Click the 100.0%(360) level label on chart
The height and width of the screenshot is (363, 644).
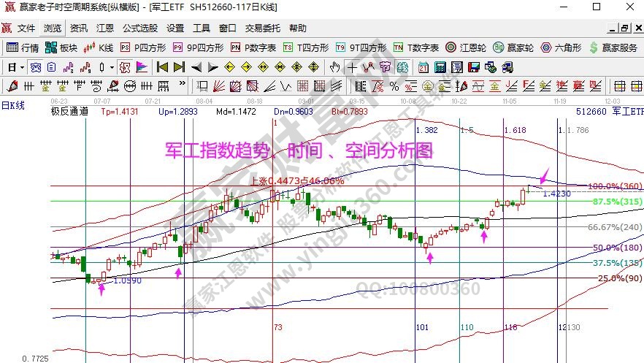604,186
